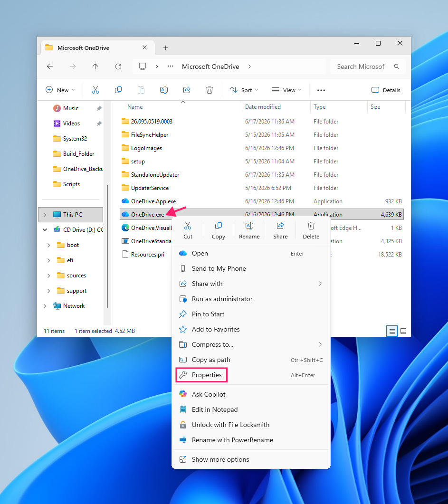Screen dimensions: 448x504
Task: Close the Microsoft OneDrive tab
Action: coord(144,48)
